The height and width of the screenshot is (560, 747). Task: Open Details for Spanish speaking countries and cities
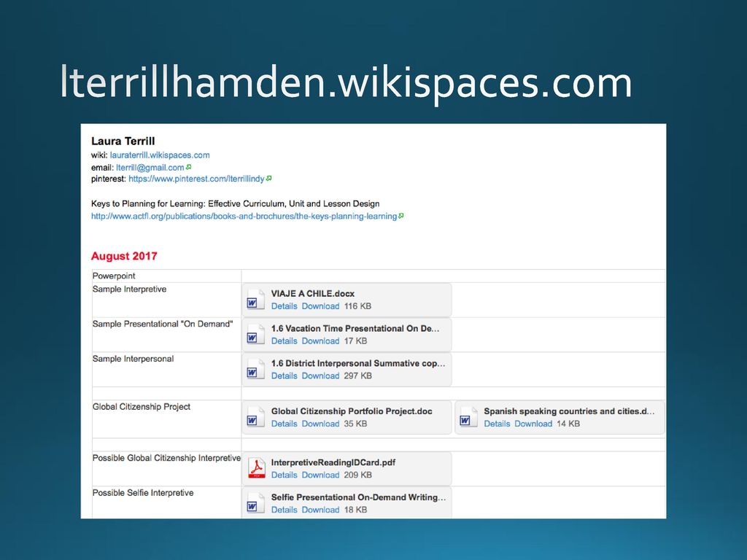click(x=497, y=424)
